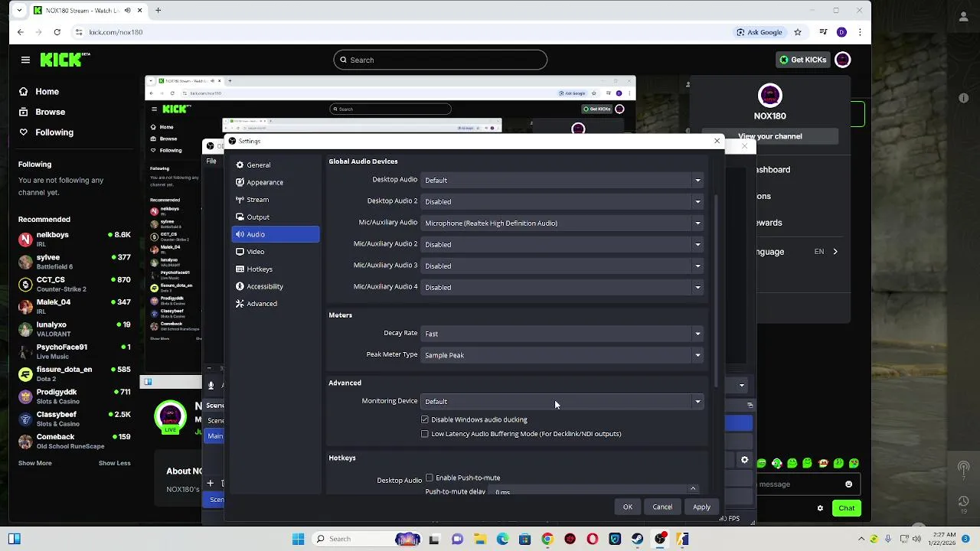The width and height of the screenshot is (980, 551).
Task: Click the green Chat send button
Action: click(x=847, y=508)
